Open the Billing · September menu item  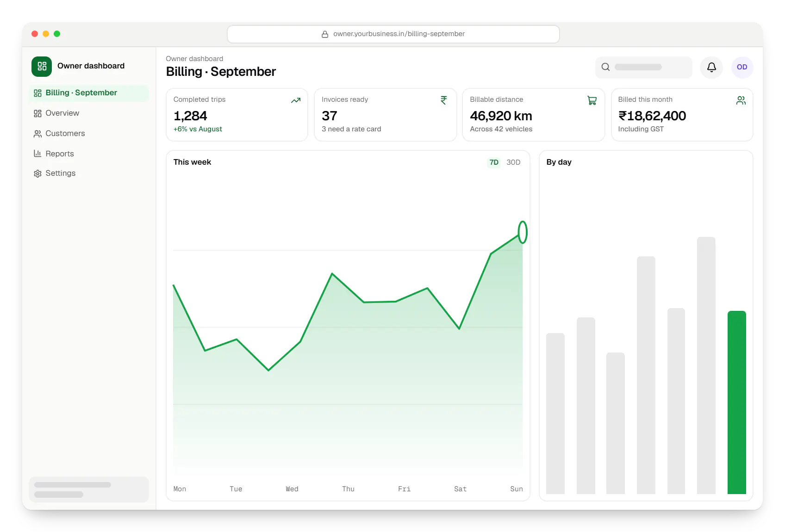coord(89,93)
